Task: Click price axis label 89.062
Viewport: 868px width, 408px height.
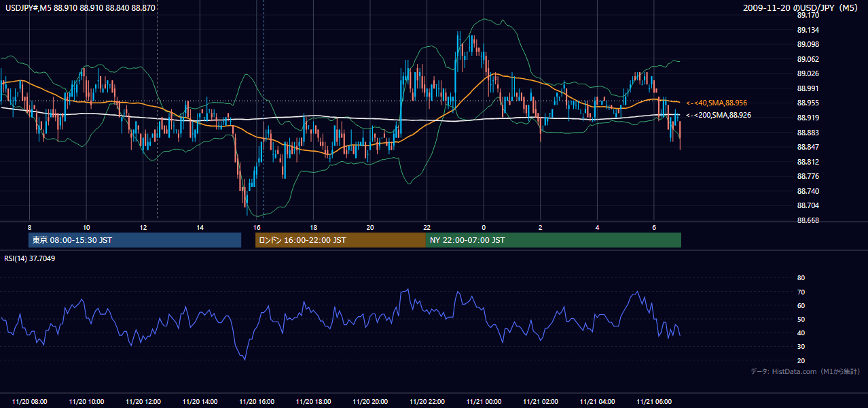Action: tap(808, 59)
